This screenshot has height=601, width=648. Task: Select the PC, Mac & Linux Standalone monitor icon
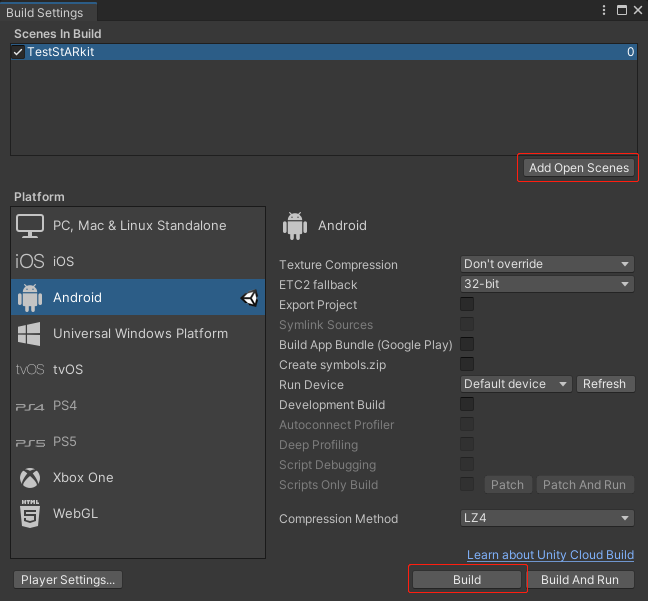[30, 226]
